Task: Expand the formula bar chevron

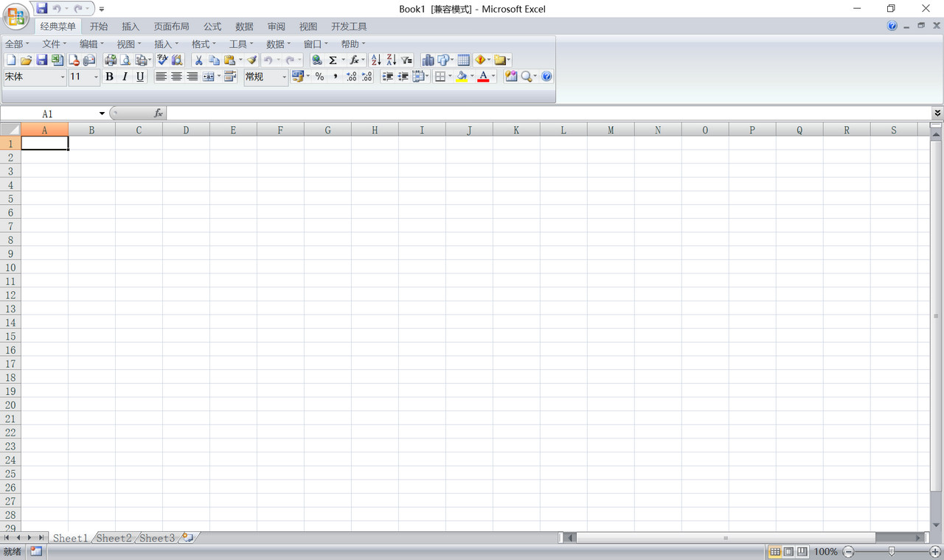Action: [x=937, y=113]
